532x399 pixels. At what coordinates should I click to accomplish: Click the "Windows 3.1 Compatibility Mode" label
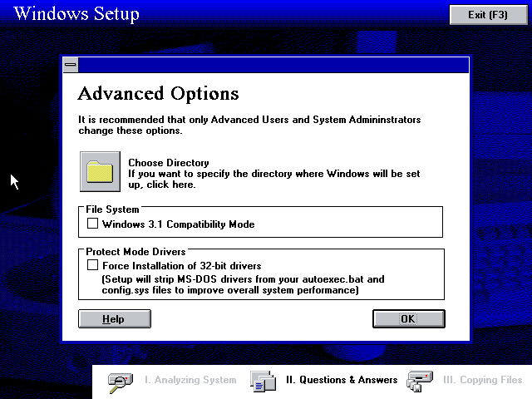pyautogui.click(x=179, y=224)
